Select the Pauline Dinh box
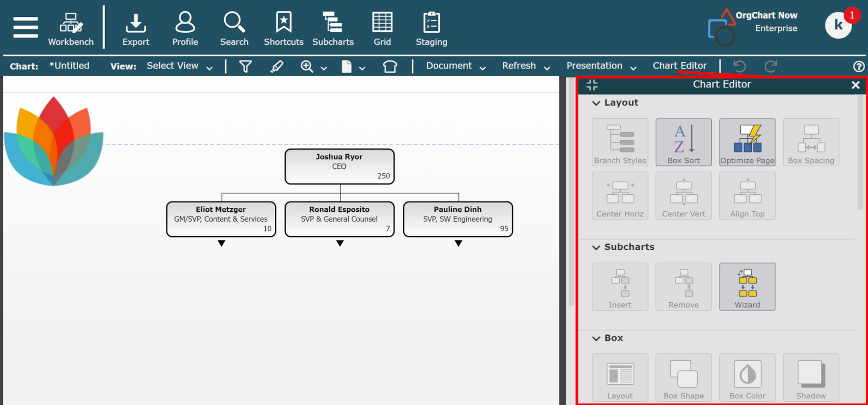Viewport: 868px width, 405px height. [x=458, y=219]
